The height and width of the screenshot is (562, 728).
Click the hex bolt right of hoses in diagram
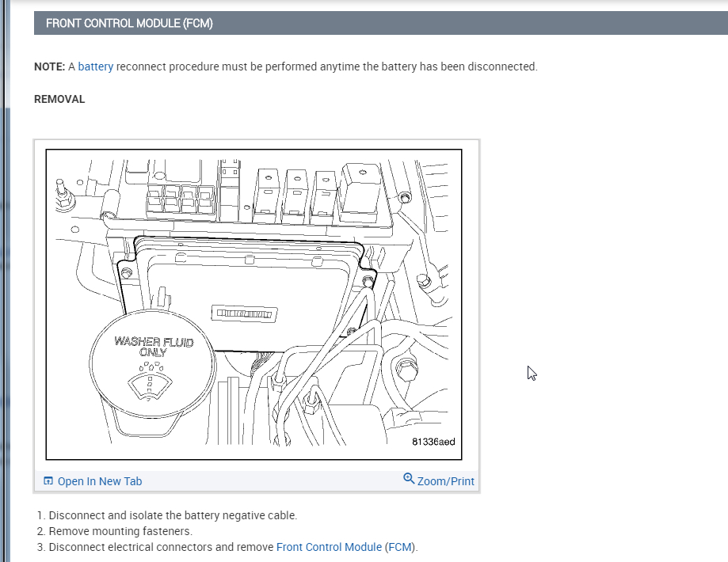click(406, 370)
